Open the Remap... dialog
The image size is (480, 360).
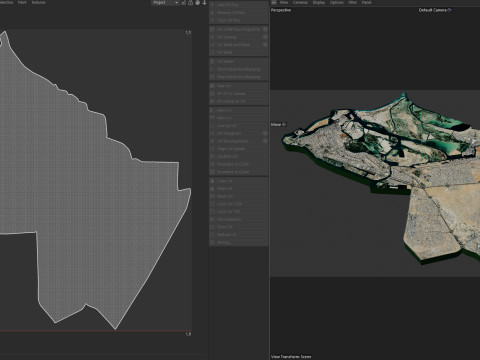click(239, 242)
